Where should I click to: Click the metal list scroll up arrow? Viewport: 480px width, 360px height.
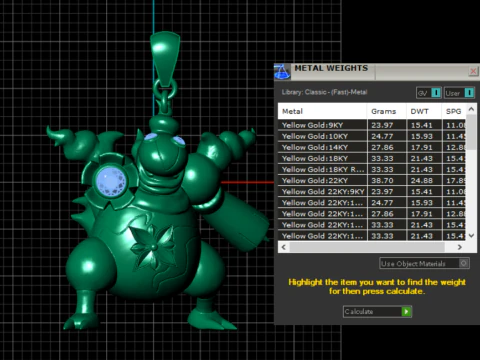tap(471, 109)
